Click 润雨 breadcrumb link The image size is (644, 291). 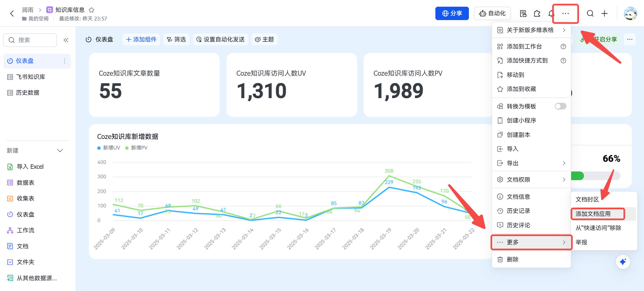(28, 10)
